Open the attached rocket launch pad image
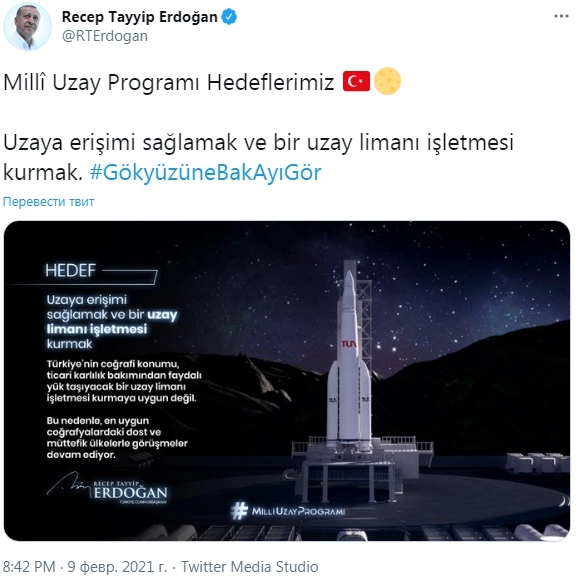Screen dimensions: 585x581 287,381
